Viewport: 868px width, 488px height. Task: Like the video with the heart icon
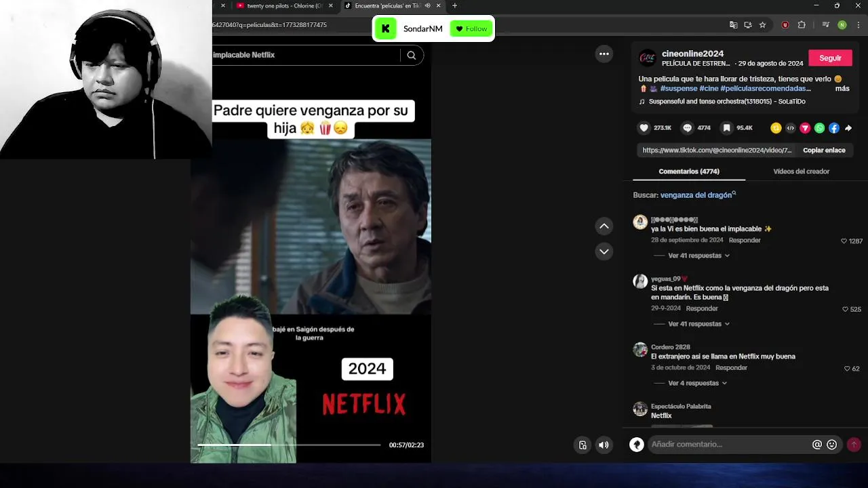[x=644, y=127]
